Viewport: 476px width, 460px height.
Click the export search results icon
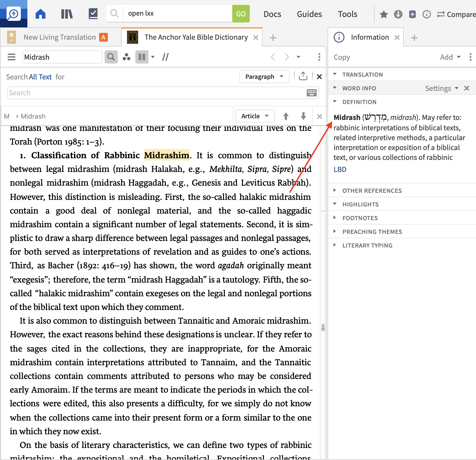(x=303, y=76)
